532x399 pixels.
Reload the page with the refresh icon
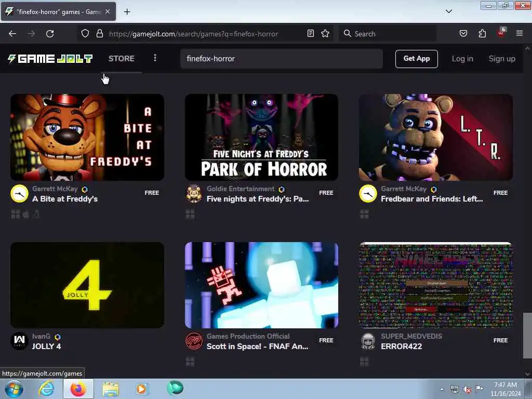[x=50, y=34]
